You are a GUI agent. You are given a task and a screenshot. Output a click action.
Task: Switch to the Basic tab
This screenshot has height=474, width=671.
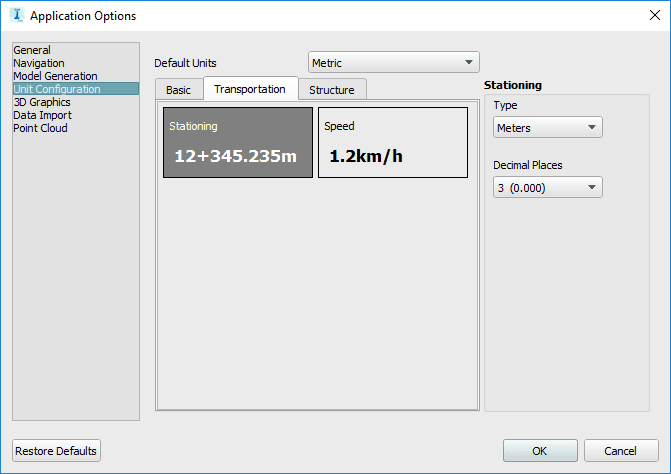click(x=178, y=90)
